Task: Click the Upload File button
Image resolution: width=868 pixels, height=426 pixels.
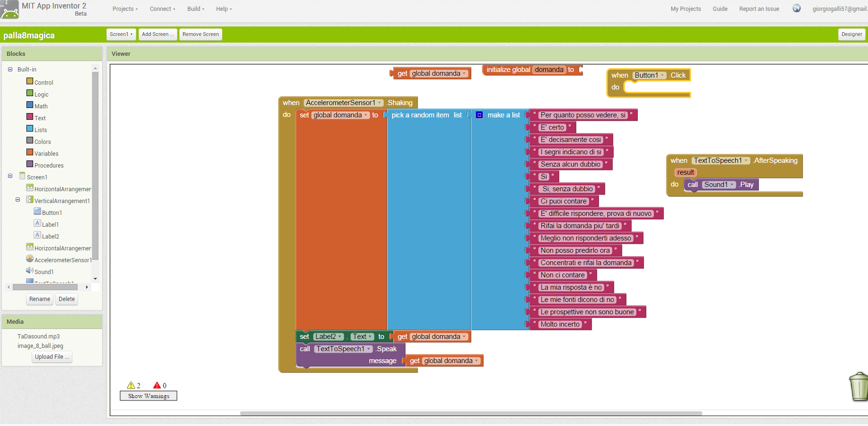Action: tap(52, 357)
